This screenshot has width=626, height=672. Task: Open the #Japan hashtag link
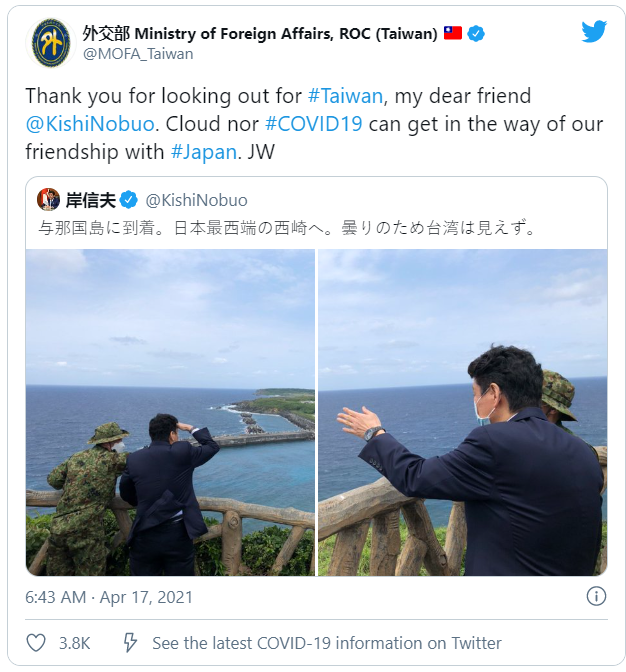pos(204,152)
